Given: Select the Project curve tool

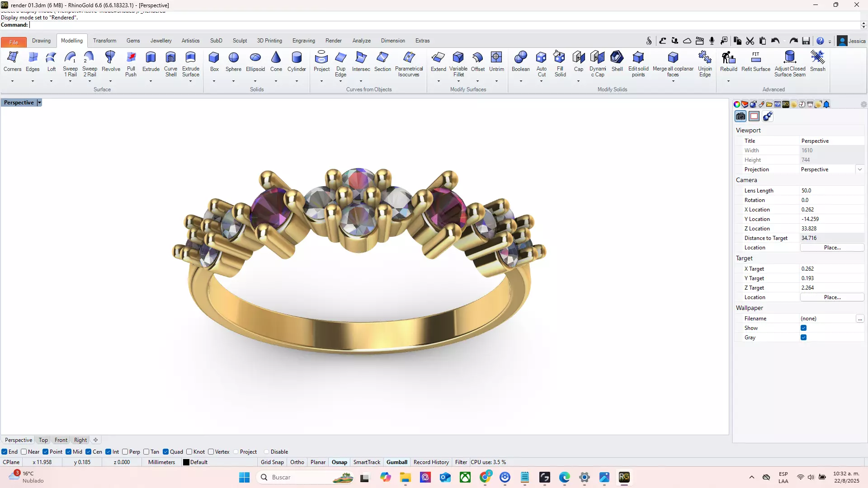Looking at the screenshot, I should (x=321, y=61).
